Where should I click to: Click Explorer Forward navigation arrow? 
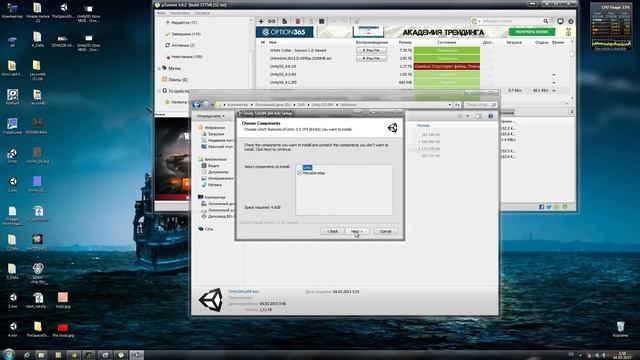pos(206,104)
